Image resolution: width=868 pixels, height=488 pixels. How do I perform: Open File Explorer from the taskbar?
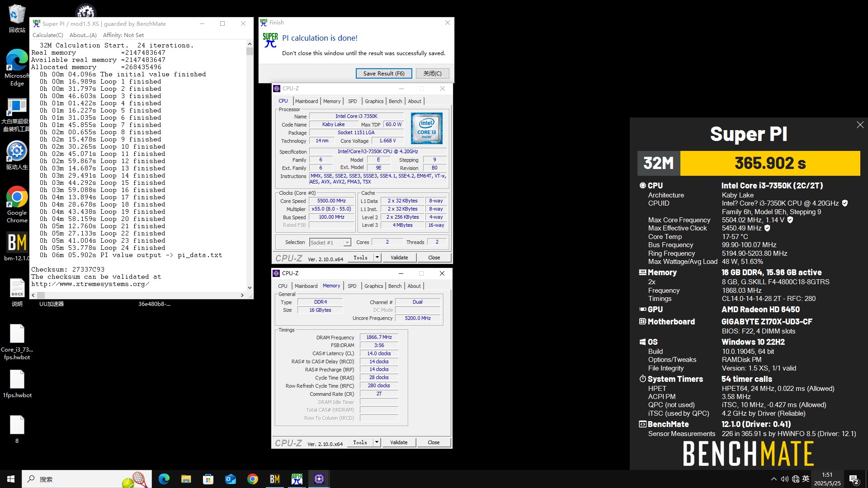(186, 479)
